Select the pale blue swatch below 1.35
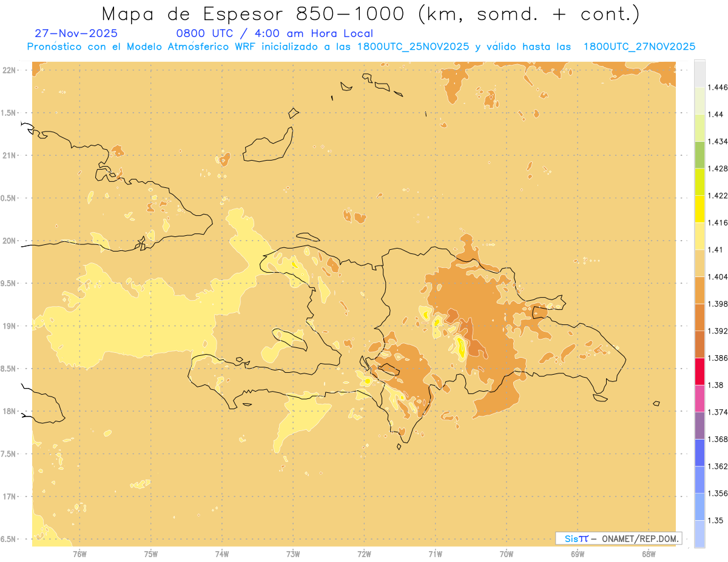 coord(699,534)
